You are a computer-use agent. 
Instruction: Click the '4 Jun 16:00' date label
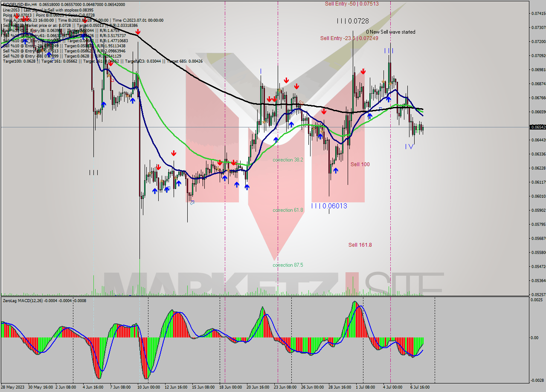(x=93, y=387)
